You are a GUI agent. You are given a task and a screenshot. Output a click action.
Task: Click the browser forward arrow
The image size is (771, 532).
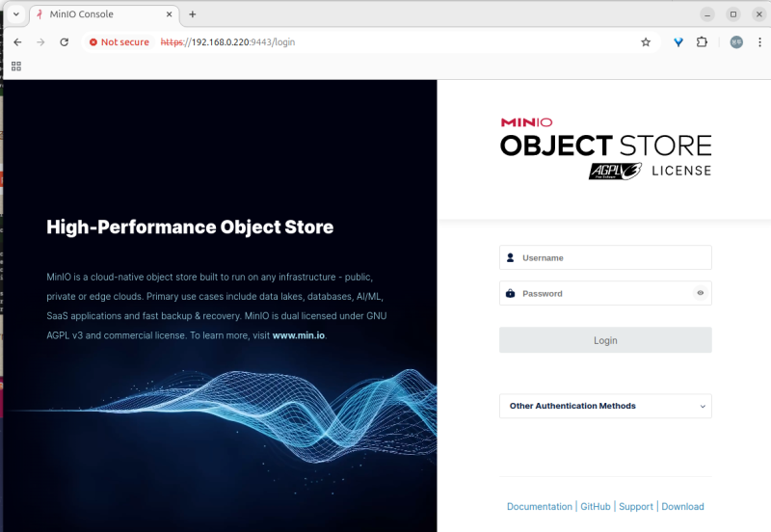pyautogui.click(x=40, y=42)
